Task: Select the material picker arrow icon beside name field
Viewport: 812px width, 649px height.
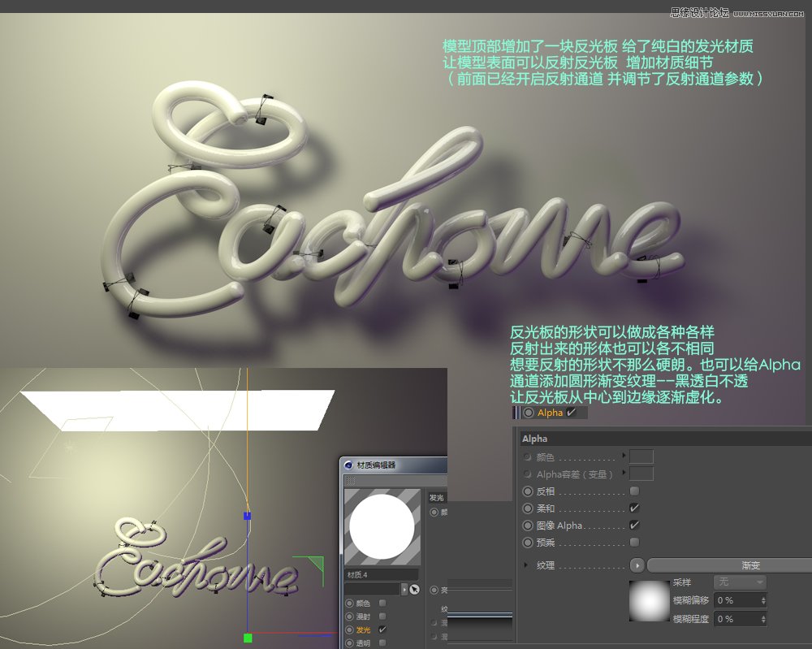Action: click(405, 588)
